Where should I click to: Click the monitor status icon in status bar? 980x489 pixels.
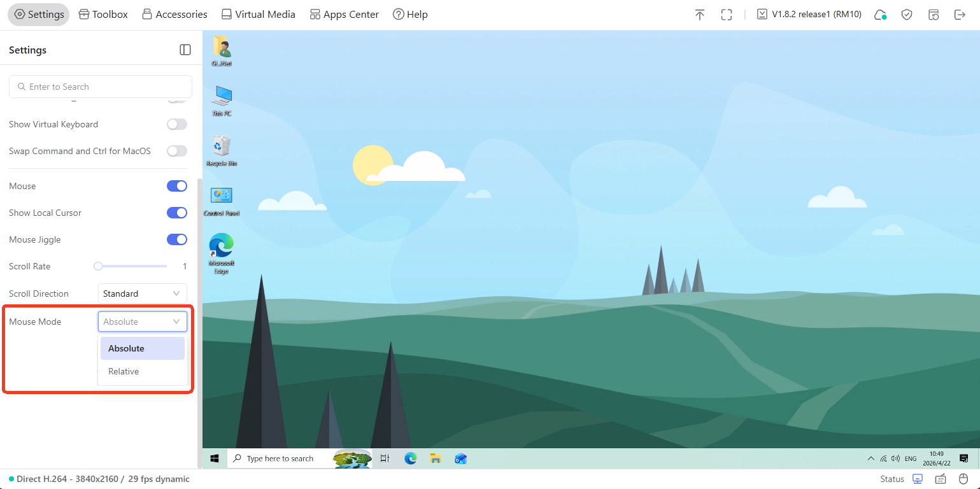[x=918, y=479]
